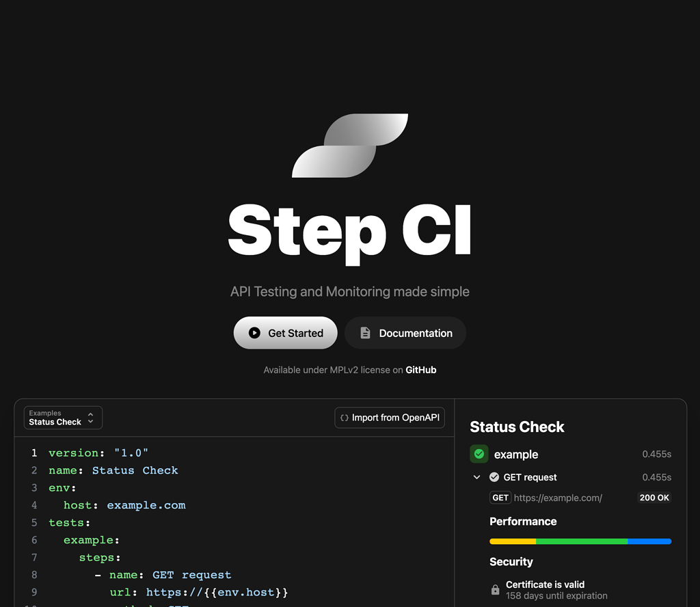700x607 pixels.
Task: Click the Performance timing color bar
Action: [580, 541]
